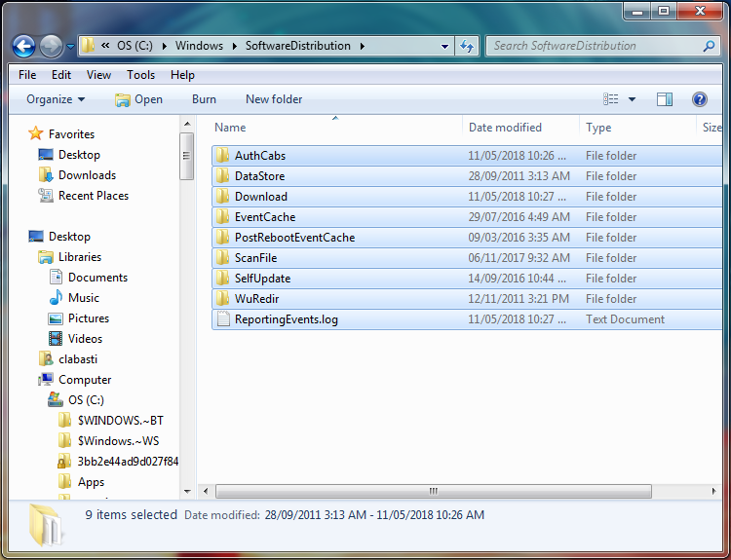Open the Organize dropdown
This screenshot has width=731, height=560.
56,99
